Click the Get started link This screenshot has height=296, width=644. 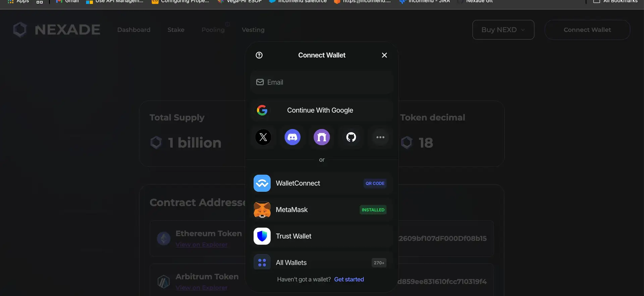[x=349, y=280]
